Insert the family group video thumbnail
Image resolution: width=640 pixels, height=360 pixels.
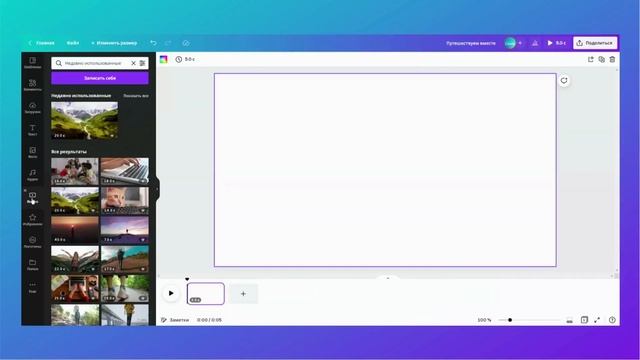point(75,171)
